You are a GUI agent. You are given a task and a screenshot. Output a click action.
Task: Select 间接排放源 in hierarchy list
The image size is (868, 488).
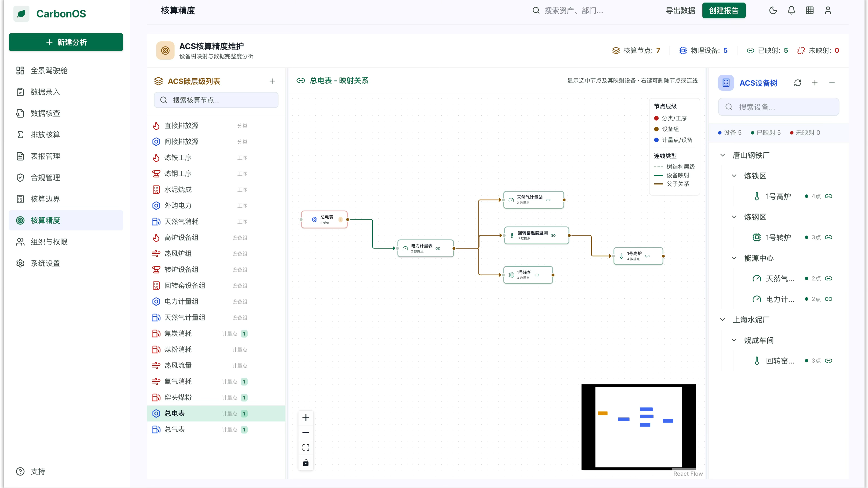tap(216, 141)
